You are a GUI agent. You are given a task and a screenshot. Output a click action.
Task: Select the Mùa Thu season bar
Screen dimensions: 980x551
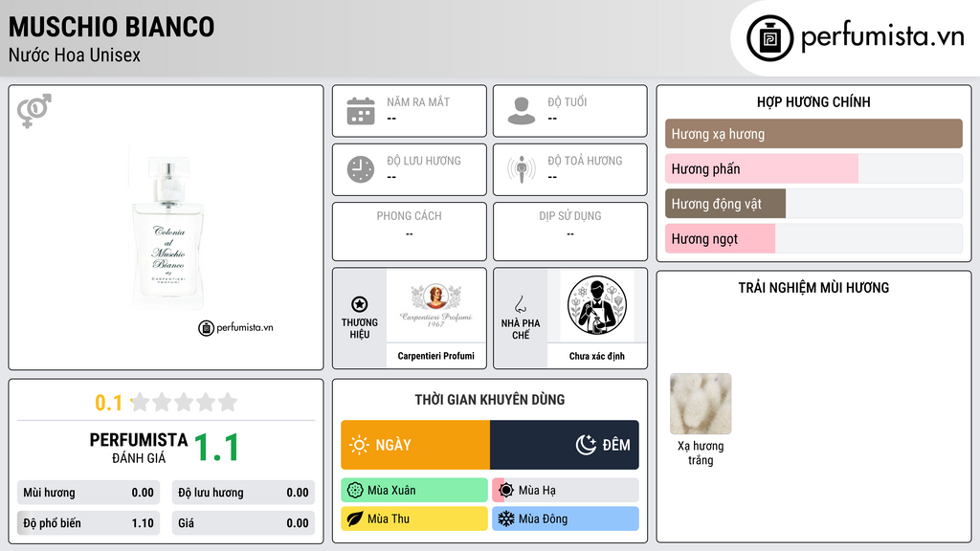[x=414, y=518]
